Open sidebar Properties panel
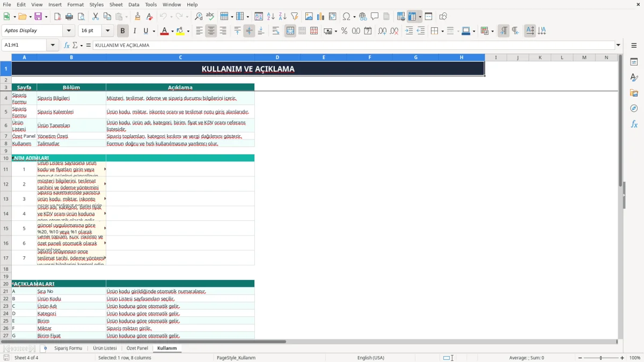Image resolution: width=644 pixels, height=362 pixels. pos(634,62)
